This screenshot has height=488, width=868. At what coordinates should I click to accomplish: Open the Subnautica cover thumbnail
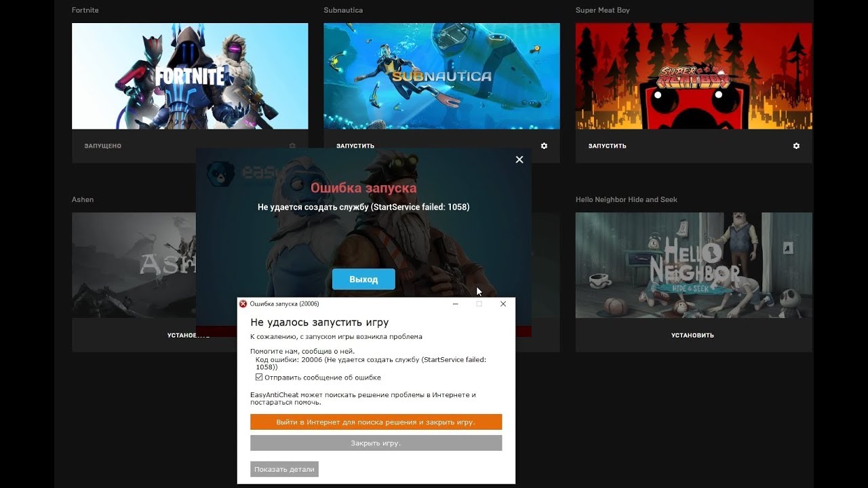click(x=441, y=76)
